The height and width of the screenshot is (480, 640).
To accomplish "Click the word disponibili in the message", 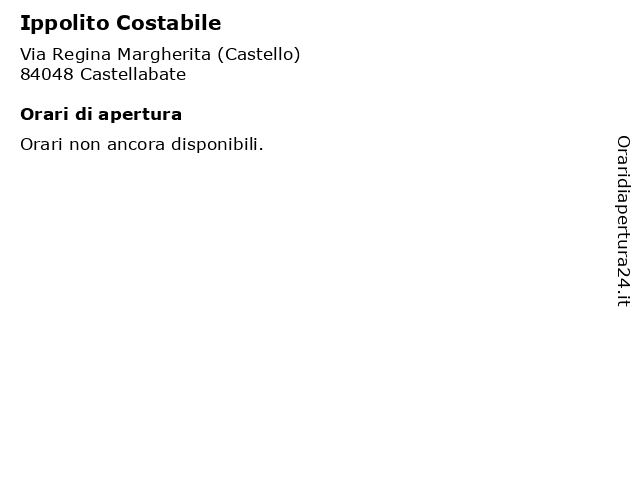I will pyautogui.click(x=217, y=144).
